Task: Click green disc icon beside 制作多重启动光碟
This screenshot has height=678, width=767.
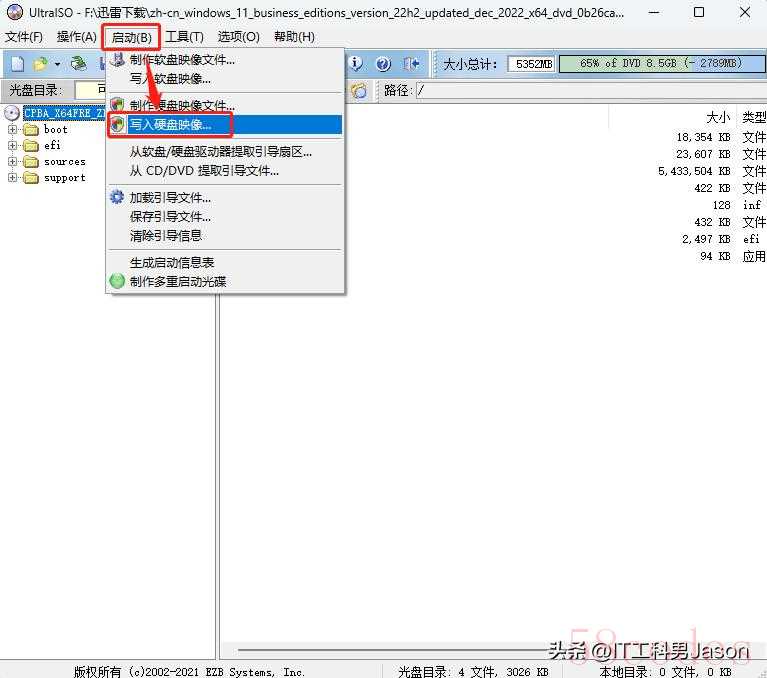Action: pyautogui.click(x=117, y=281)
